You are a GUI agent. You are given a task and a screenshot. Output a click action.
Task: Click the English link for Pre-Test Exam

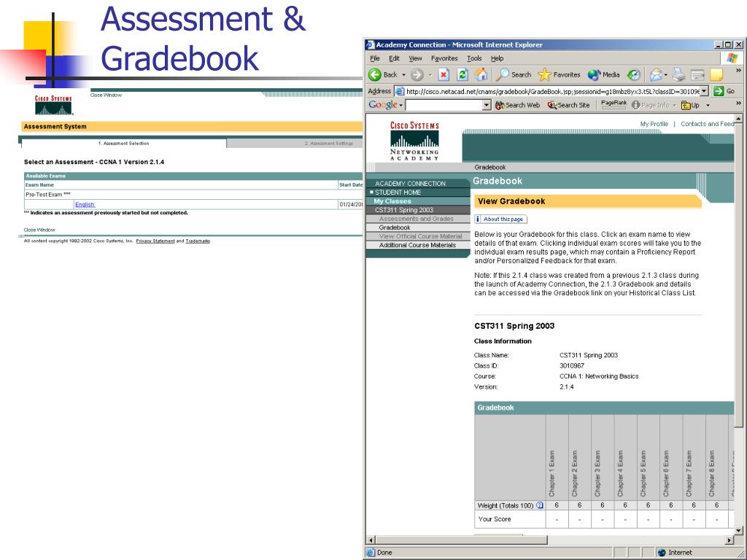pyautogui.click(x=85, y=205)
